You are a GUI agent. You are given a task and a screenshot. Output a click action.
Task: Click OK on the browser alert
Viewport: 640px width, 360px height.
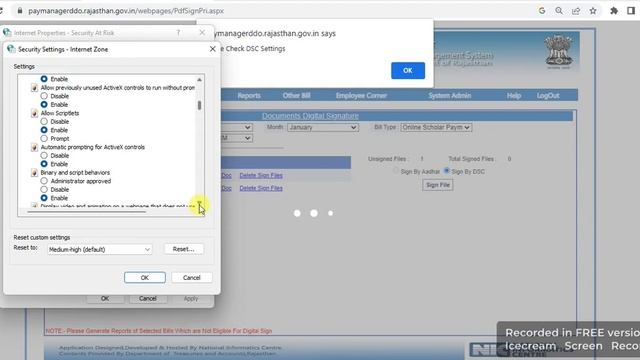coord(408,71)
